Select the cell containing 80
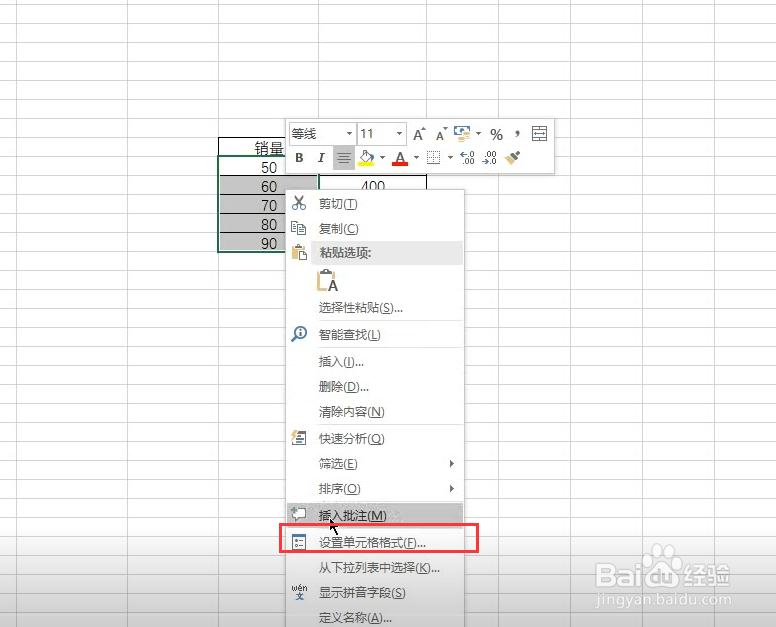This screenshot has height=627, width=776. [252, 224]
